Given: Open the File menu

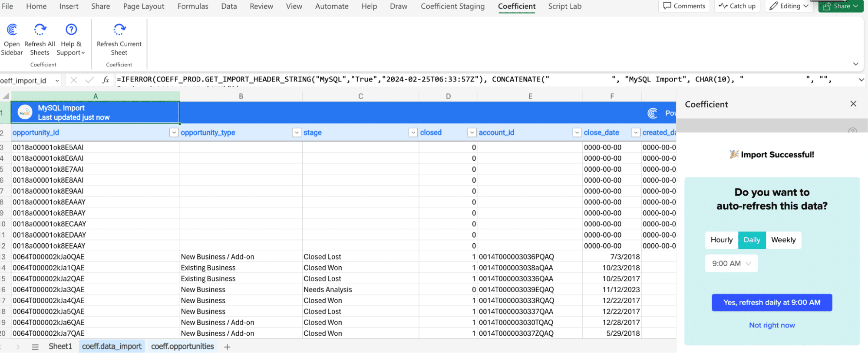Looking at the screenshot, I should click(7, 6).
